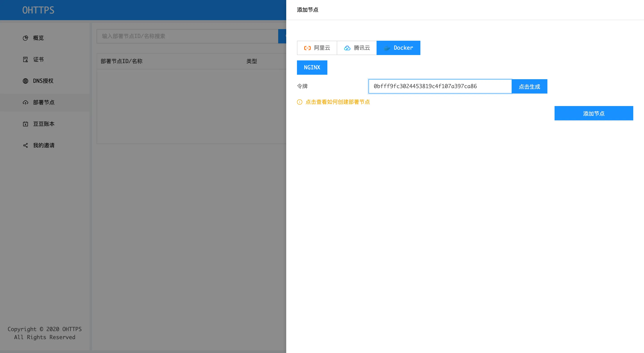644x353 pixels.
Task: Select the 阿里云 provider option
Action: pyautogui.click(x=317, y=48)
